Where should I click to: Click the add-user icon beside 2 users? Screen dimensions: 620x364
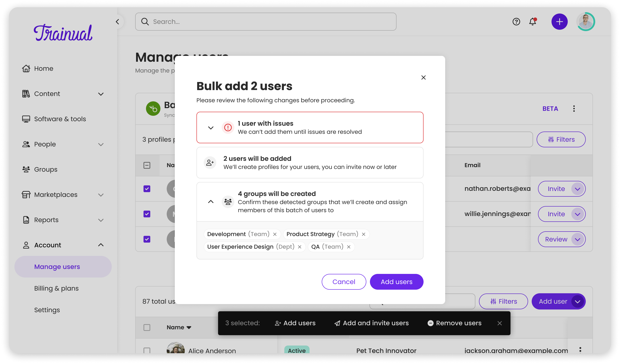tap(210, 163)
